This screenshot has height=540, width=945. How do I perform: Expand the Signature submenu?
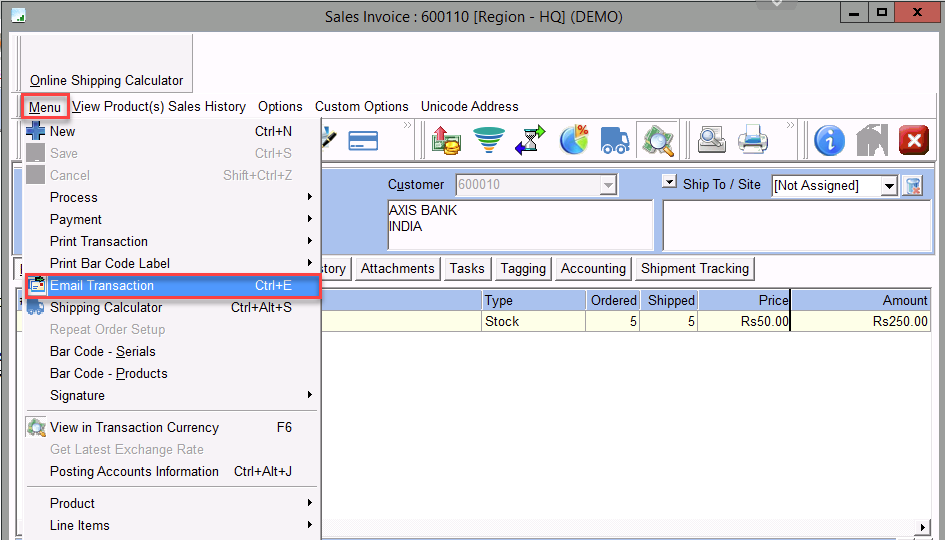(x=77, y=395)
